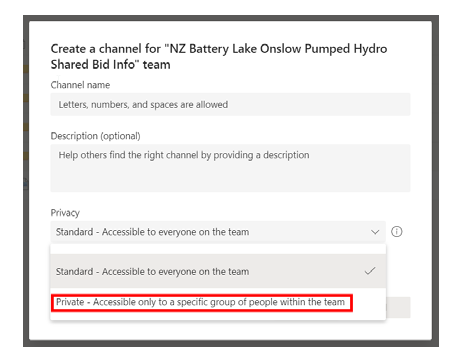Click the empty white area below the dropdown list
Screen dimensions: 464x364
[230, 330]
